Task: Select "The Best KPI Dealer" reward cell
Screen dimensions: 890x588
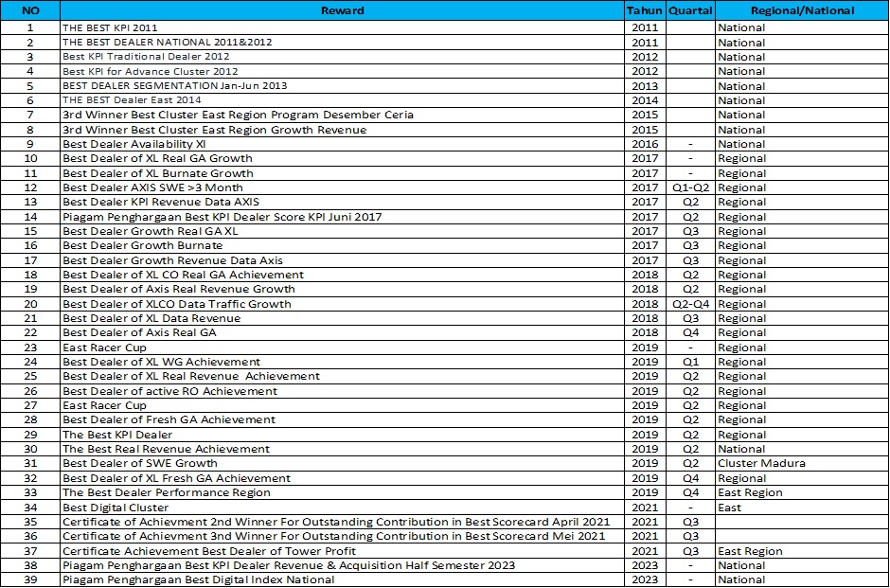Action: [117, 435]
